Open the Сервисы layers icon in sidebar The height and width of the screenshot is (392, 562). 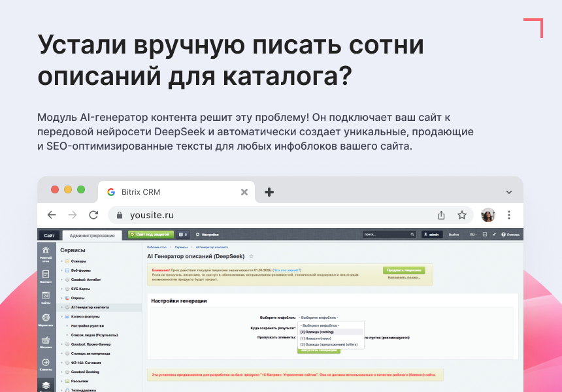[x=46, y=385]
